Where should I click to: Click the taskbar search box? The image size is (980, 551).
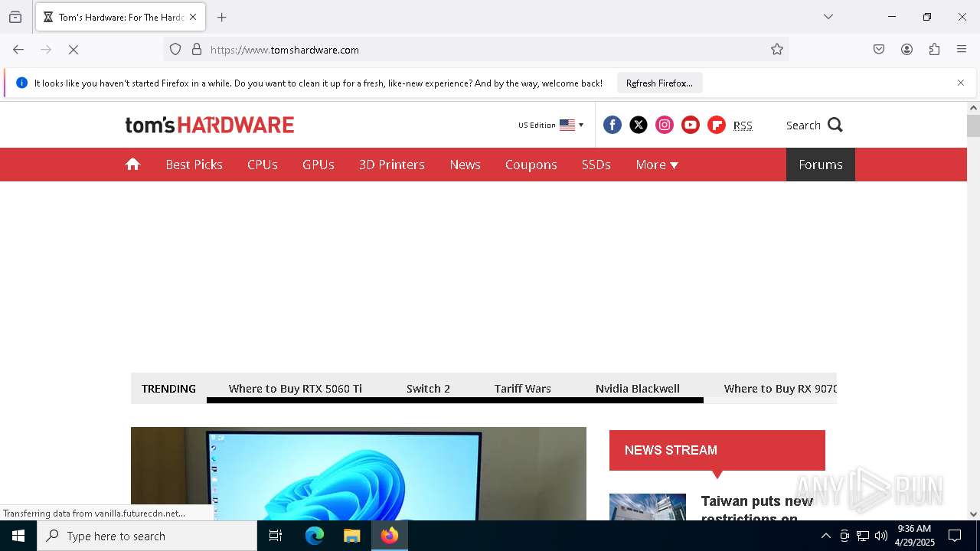pyautogui.click(x=147, y=536)
